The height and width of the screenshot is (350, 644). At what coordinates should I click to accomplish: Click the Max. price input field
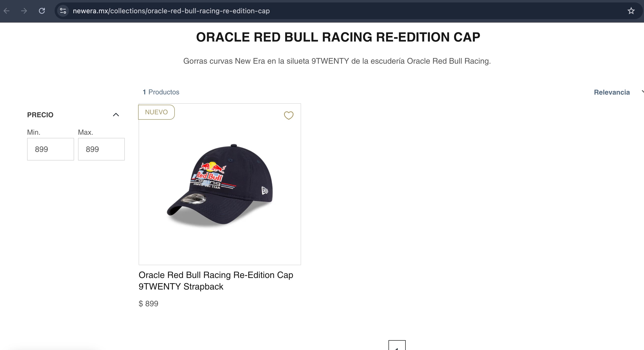coord(101,149)
